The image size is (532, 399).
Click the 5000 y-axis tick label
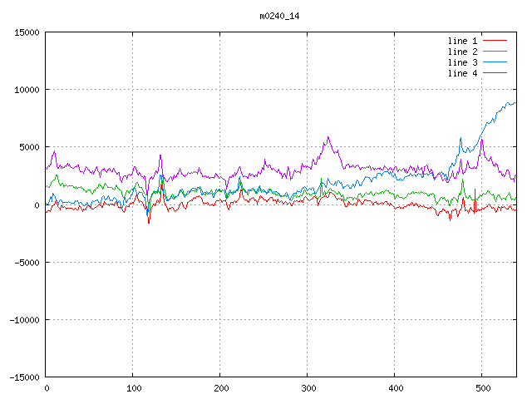(x=29, y=147)
